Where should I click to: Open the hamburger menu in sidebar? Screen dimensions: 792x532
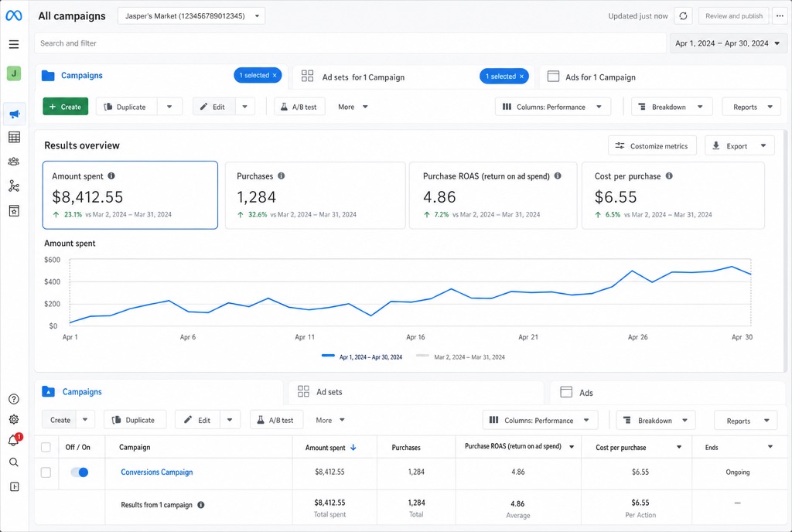click(x=14, y=44)
